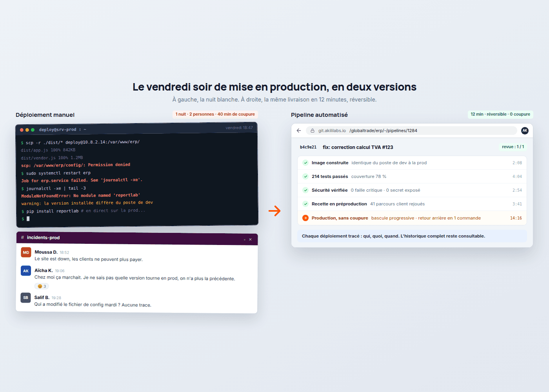The height and width of the screenshot is (392, 549).
Task: Select the Image construite pipeline row
Action: (x=412, y=163)
